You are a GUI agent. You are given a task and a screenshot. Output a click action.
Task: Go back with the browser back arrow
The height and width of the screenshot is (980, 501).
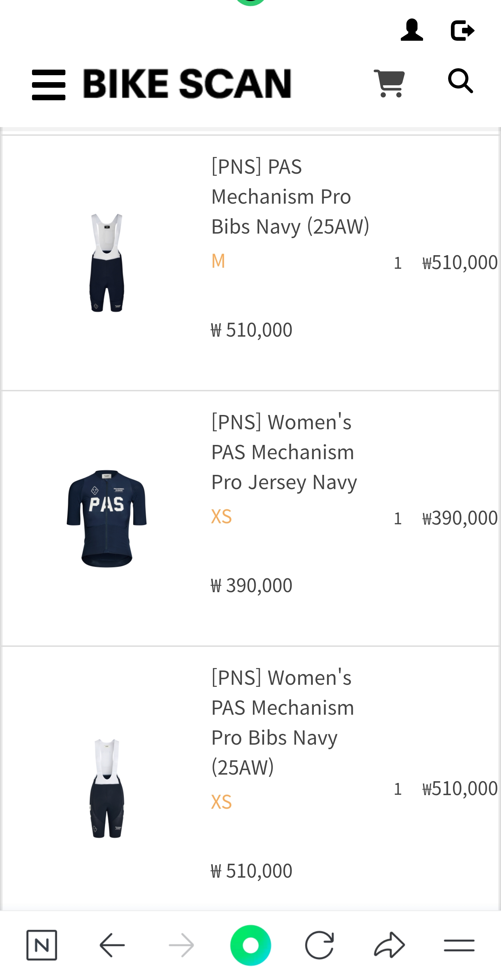pyautogui.click(x=112, y=945)
